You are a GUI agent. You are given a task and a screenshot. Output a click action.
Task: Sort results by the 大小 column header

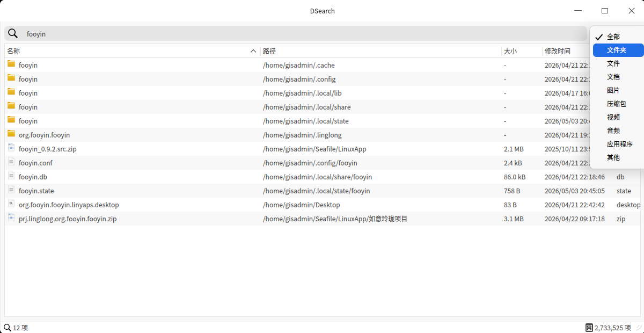click(x=522, y=51)
